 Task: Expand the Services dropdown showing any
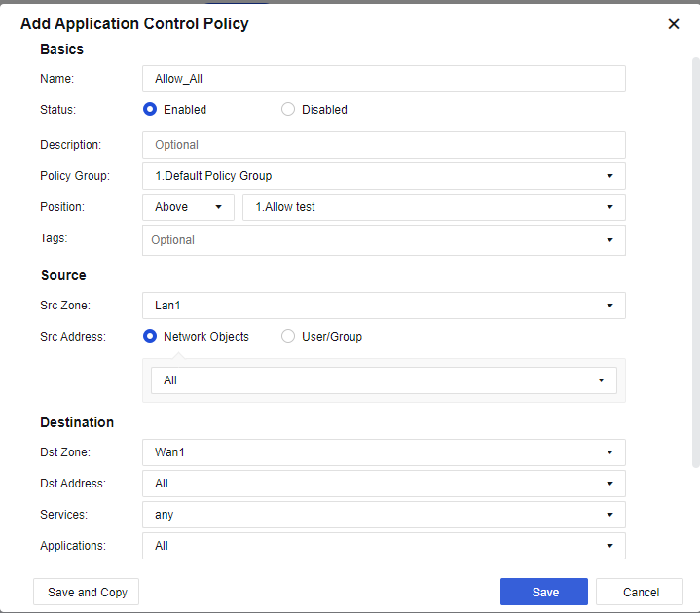point(384,515)
